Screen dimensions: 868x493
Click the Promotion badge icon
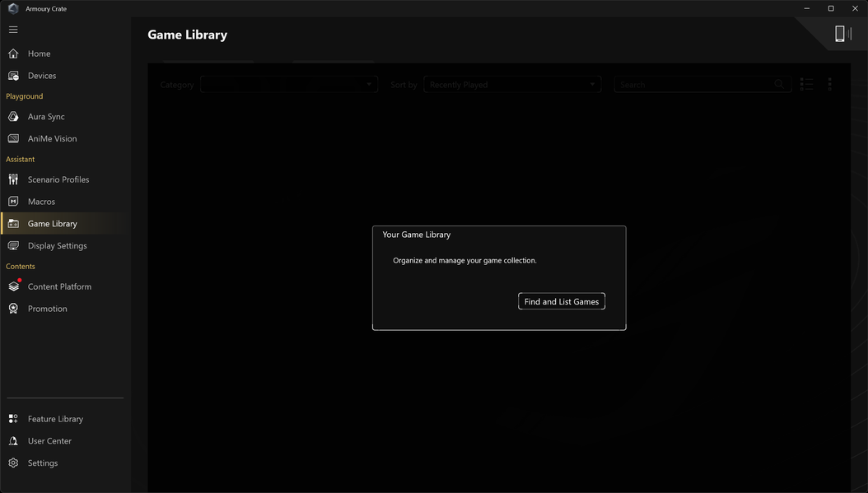(x=13, y=309)
